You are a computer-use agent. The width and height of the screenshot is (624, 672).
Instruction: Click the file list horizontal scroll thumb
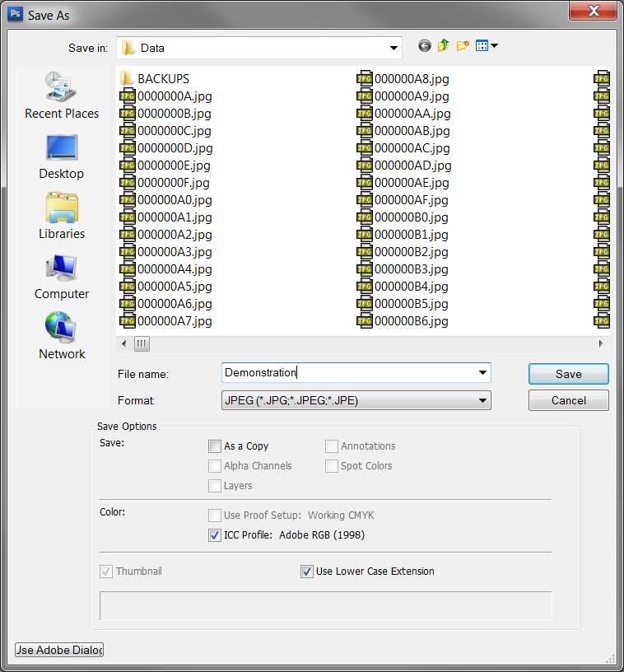click(142, 343)
